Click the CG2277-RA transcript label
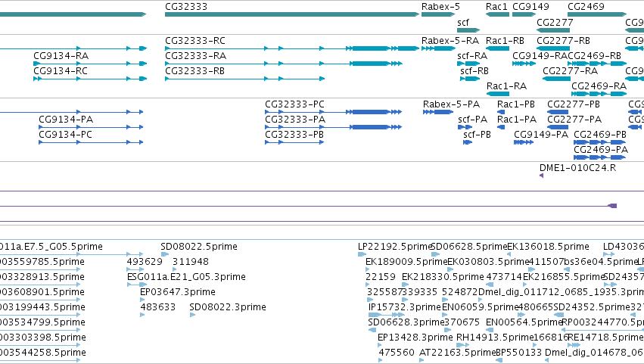The height and width of the screenshot is (364, 644). pyautogui.click(x=571, y=71)
